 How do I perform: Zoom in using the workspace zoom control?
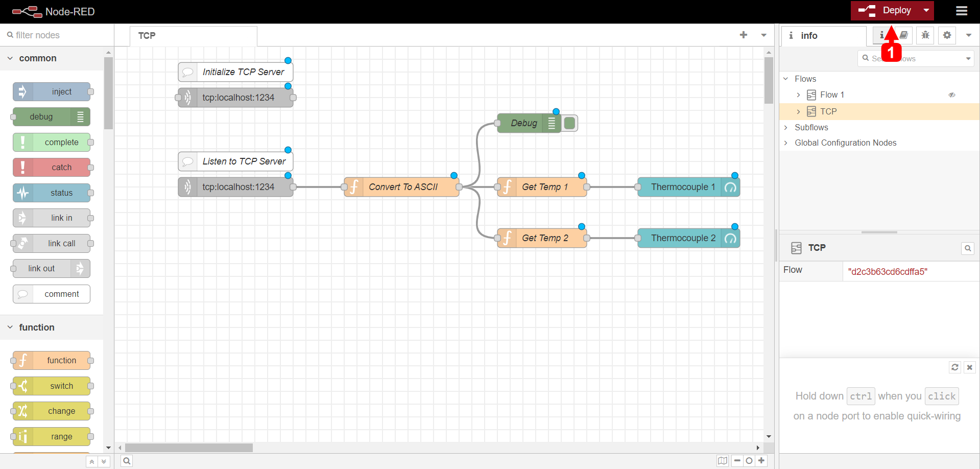click(761, 460)
